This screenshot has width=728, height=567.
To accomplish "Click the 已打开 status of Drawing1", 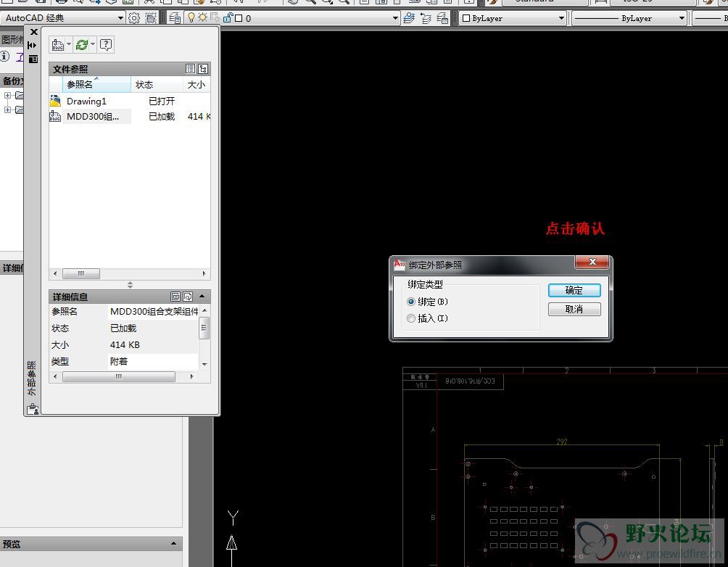I will 162,102.
